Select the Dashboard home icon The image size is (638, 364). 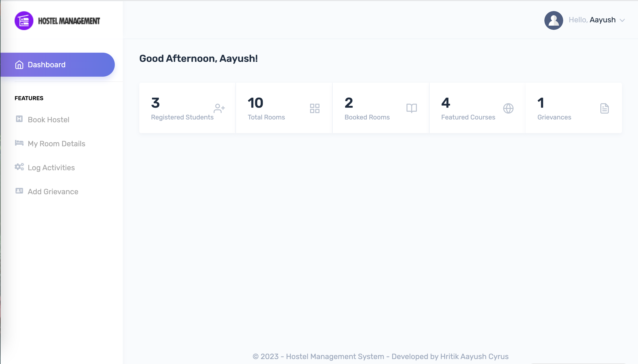19,64
